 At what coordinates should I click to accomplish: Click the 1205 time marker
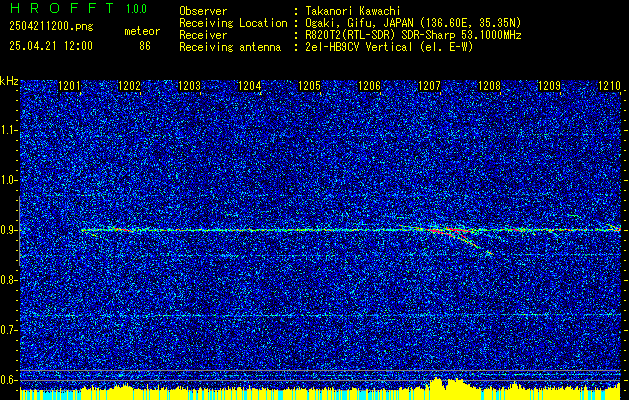point(309,86)
